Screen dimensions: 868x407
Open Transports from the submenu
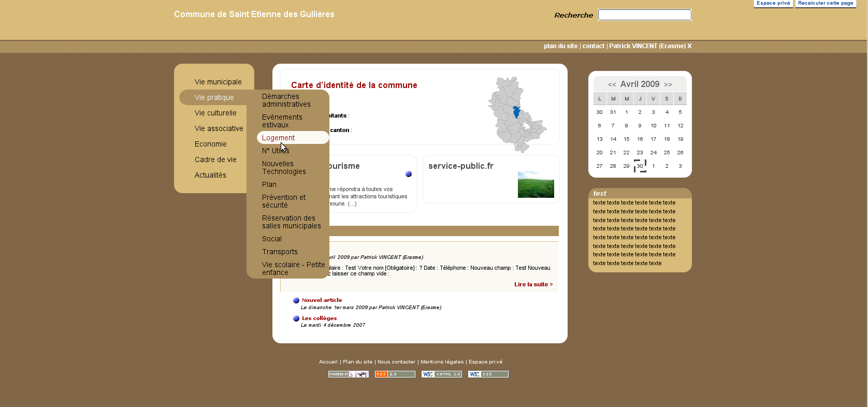click(x=280, y=252)
